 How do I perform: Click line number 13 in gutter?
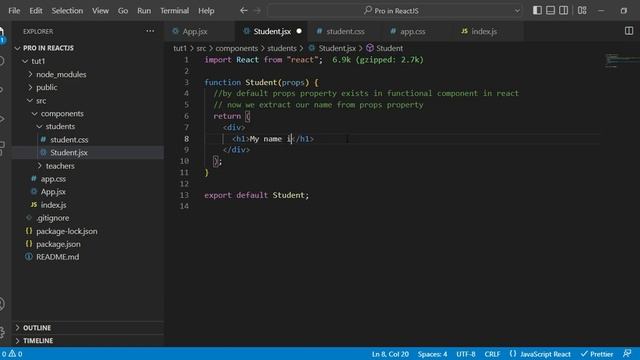click(184, 195)
